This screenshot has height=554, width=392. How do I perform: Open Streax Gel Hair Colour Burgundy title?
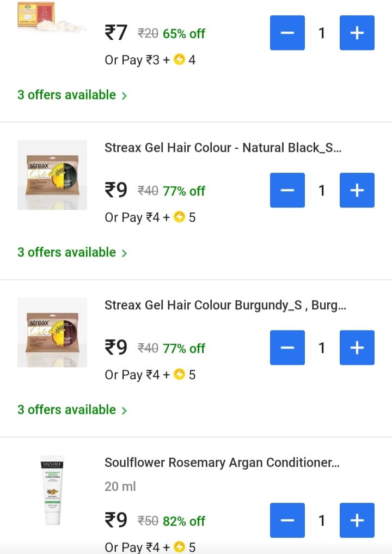point(225,305)
